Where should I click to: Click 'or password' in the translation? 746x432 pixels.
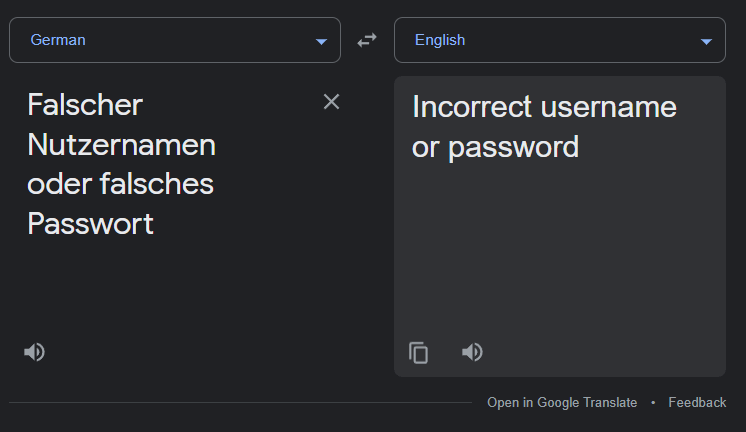pos(495,147)
